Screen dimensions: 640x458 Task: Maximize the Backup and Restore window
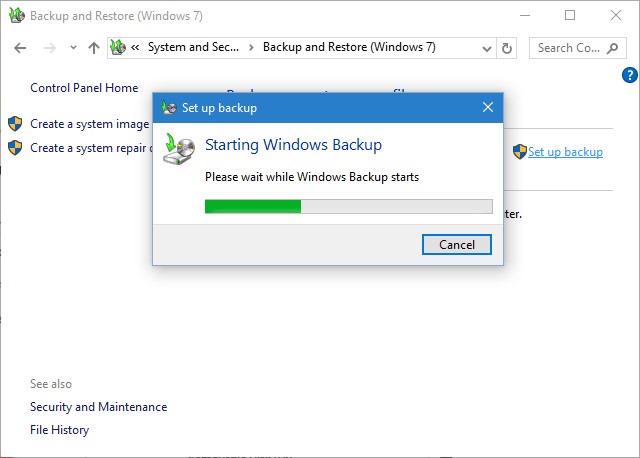coord(570,16)
